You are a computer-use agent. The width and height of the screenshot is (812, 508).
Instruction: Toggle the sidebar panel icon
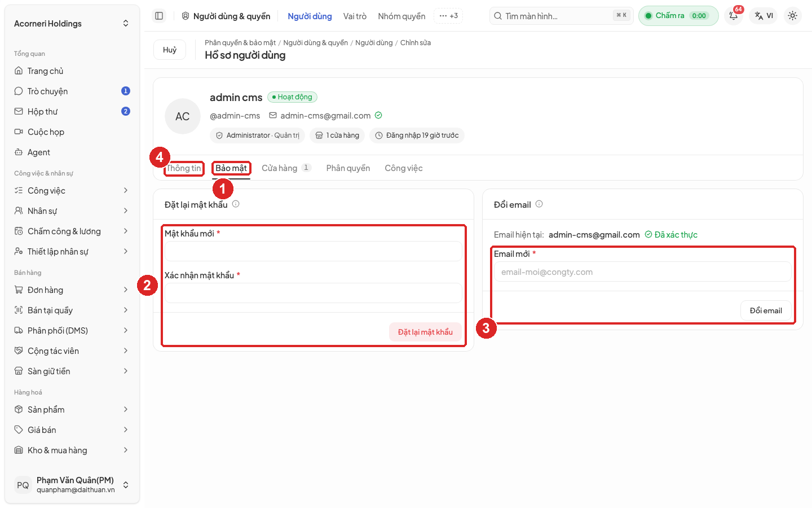[x=159, y=16]
